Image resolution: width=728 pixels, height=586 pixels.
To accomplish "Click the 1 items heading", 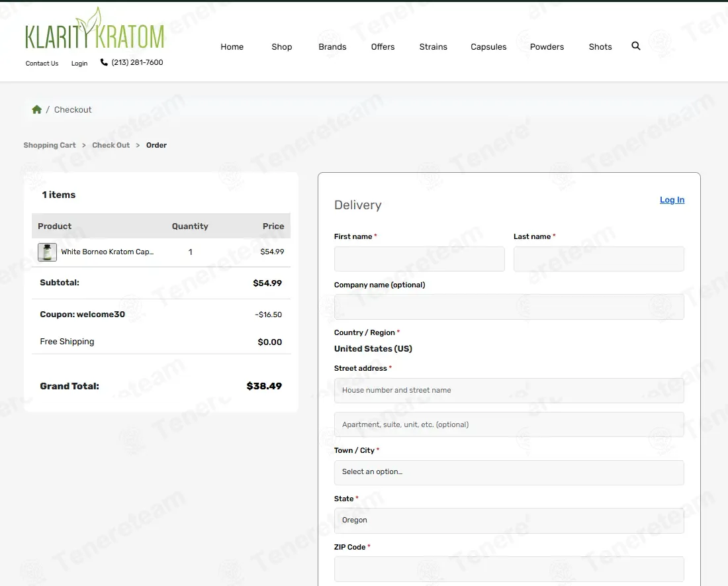I will click(58, 195).
